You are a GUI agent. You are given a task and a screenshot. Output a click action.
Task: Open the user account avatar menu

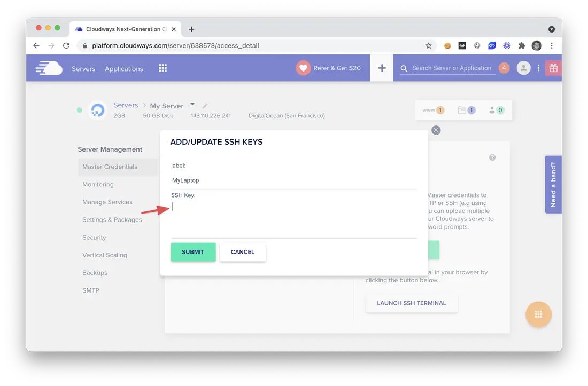coord(523,68)
